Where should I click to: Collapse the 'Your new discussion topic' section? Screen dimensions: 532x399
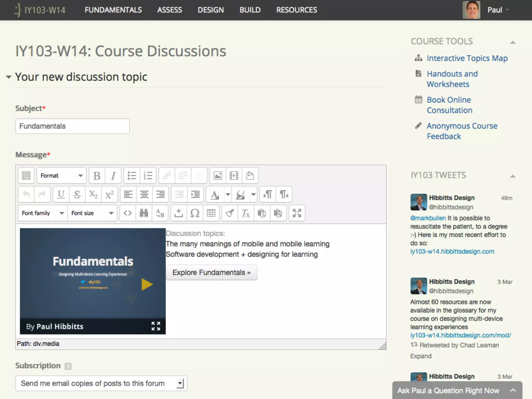pos(9,77)
